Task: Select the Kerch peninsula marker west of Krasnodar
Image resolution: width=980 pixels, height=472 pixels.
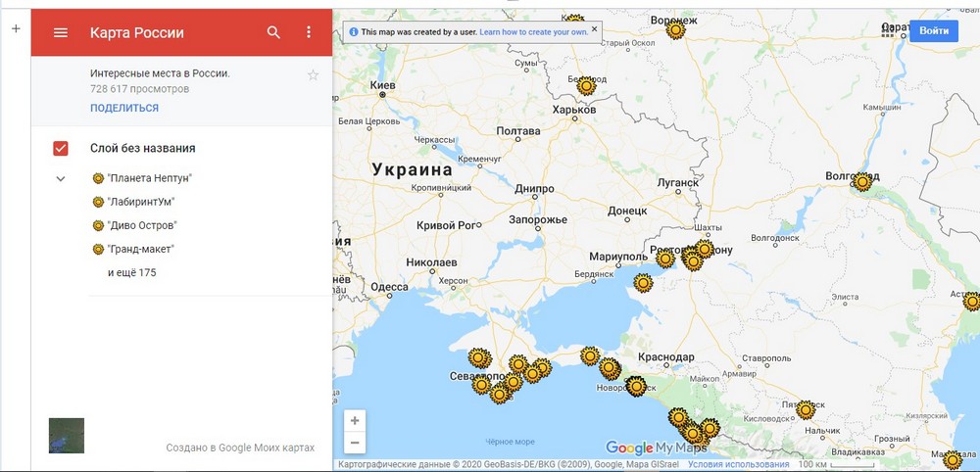Action: (589, 355)
